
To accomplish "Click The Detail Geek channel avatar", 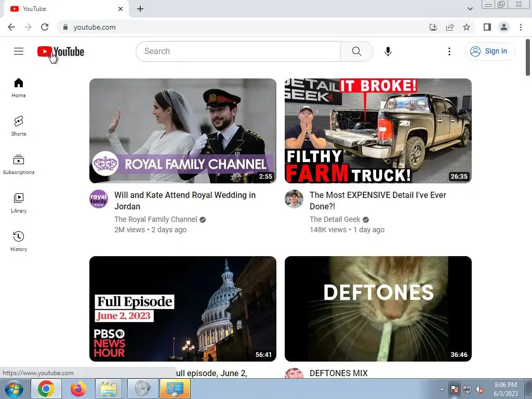I will click(x=294, y=199).
